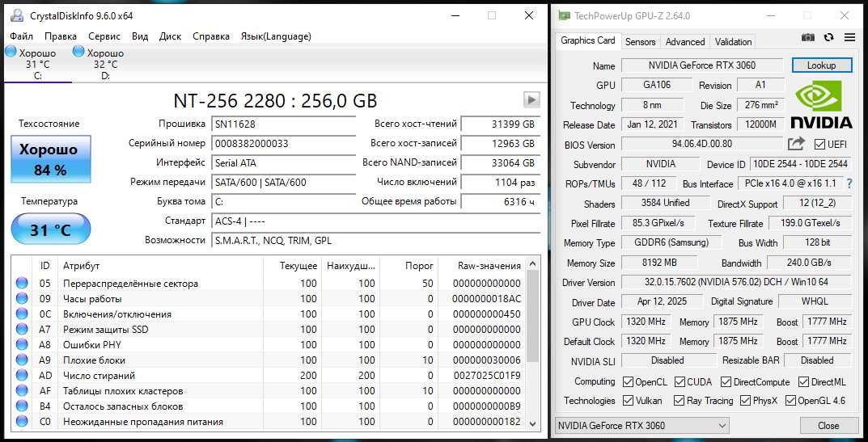Screen dimensions: 868x442
Task: Open the GPU selection dropdown RTX 3060
Action: 641,425
